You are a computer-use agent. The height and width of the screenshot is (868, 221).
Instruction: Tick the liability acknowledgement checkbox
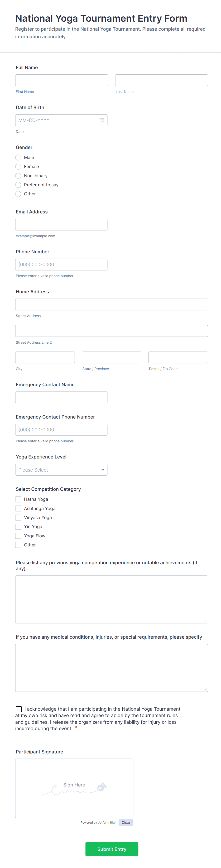click(x=19, y=709)
